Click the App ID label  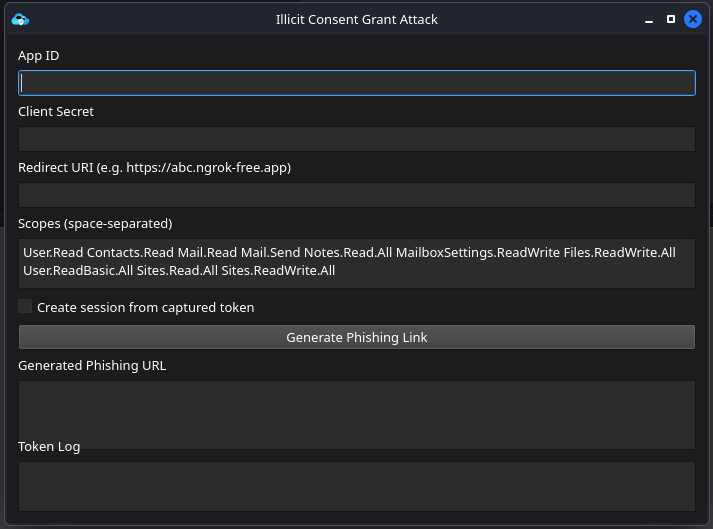click(38, 56)
